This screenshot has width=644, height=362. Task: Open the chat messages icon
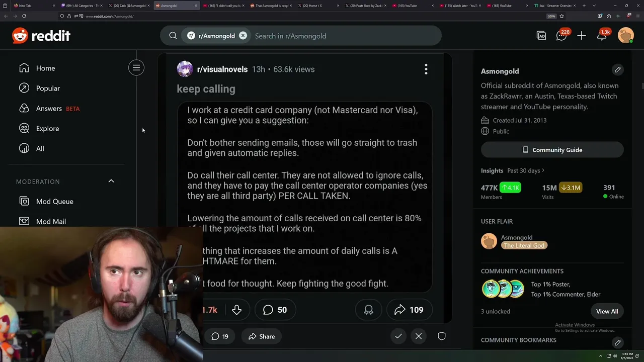coord(562,36)
